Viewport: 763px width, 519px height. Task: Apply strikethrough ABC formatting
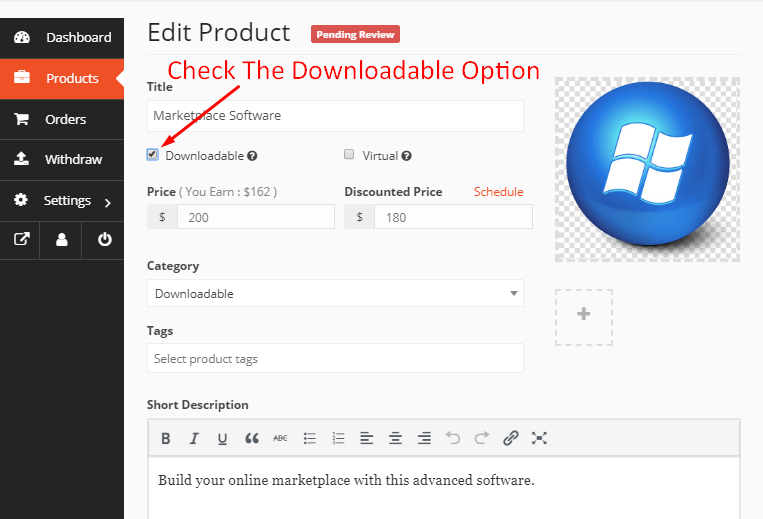tap(280, 438)
